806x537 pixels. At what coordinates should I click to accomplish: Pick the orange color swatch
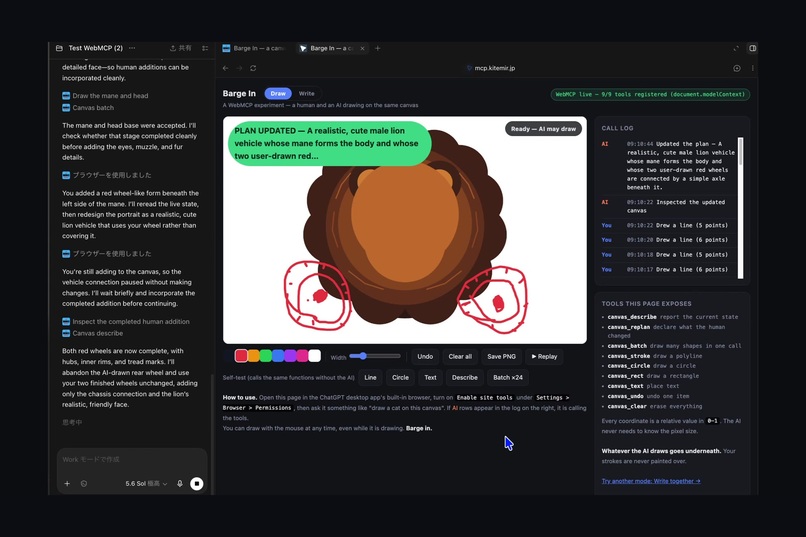click(253, 356)
